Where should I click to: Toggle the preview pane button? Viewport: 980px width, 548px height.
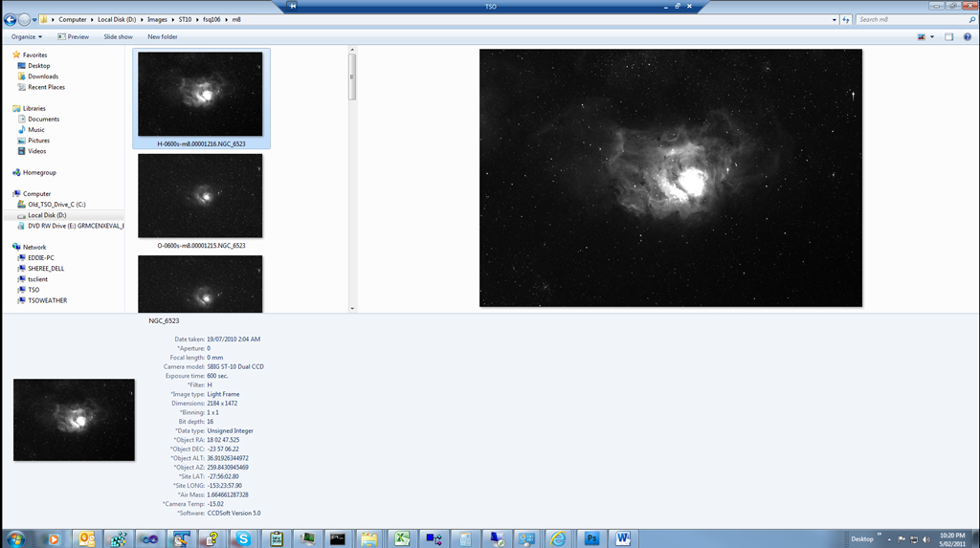(x=948, y=37)
